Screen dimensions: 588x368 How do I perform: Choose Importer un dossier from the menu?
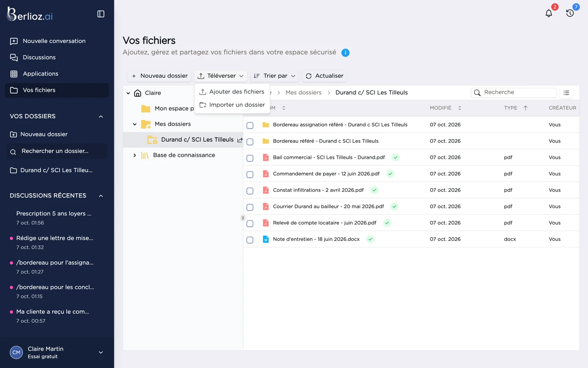tap(232, 105)
